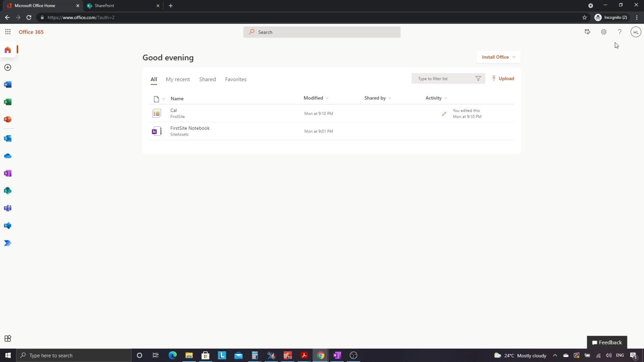Open Yammer from the sidebar
Viewport: 644px width, 362px height.
(8, 226)
